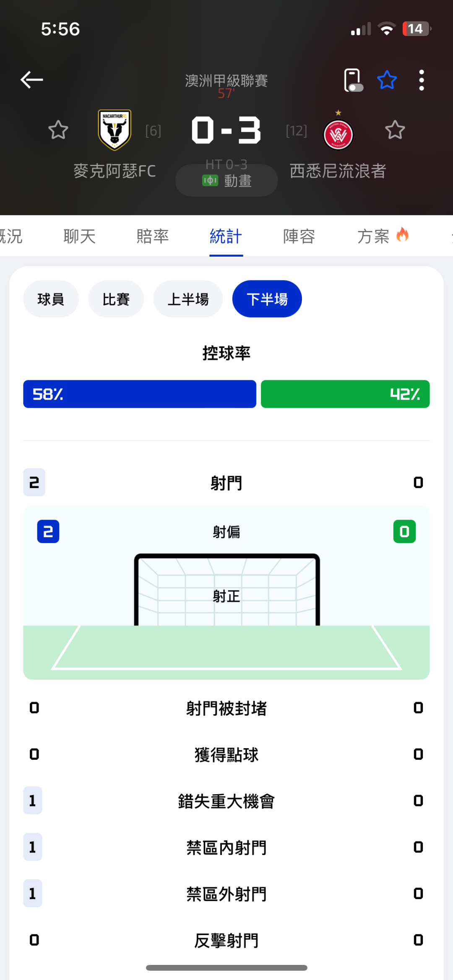Tap the Macarthur FC team crest
The height and width of the screenshot is (980, 453).
(x=115, y=130)
